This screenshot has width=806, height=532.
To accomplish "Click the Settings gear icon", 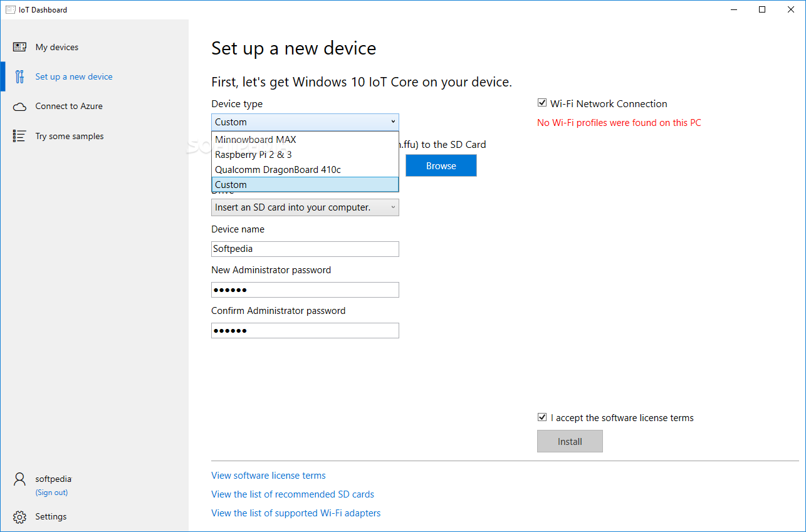I will [x=19, y=517].
